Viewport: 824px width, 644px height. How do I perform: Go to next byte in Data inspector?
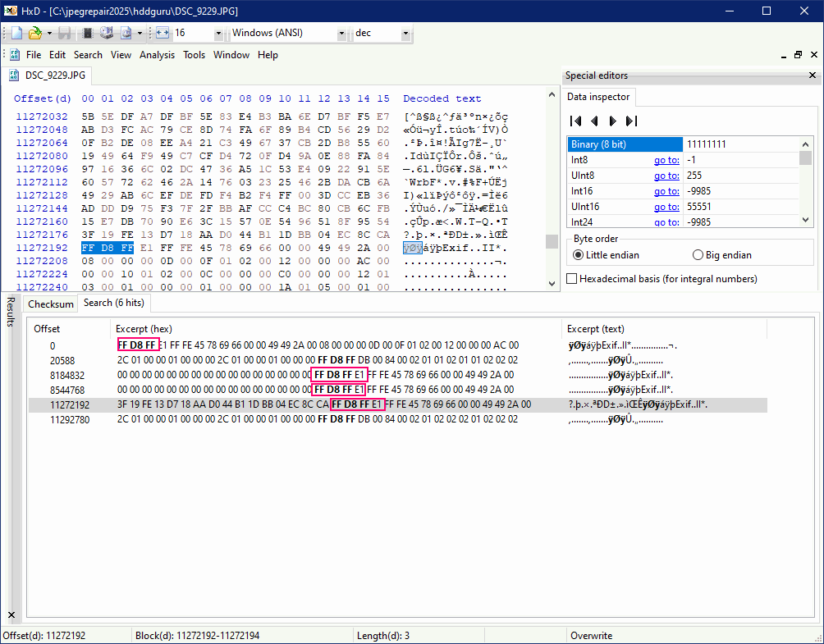pyautogui.click(x=613, y=121)
